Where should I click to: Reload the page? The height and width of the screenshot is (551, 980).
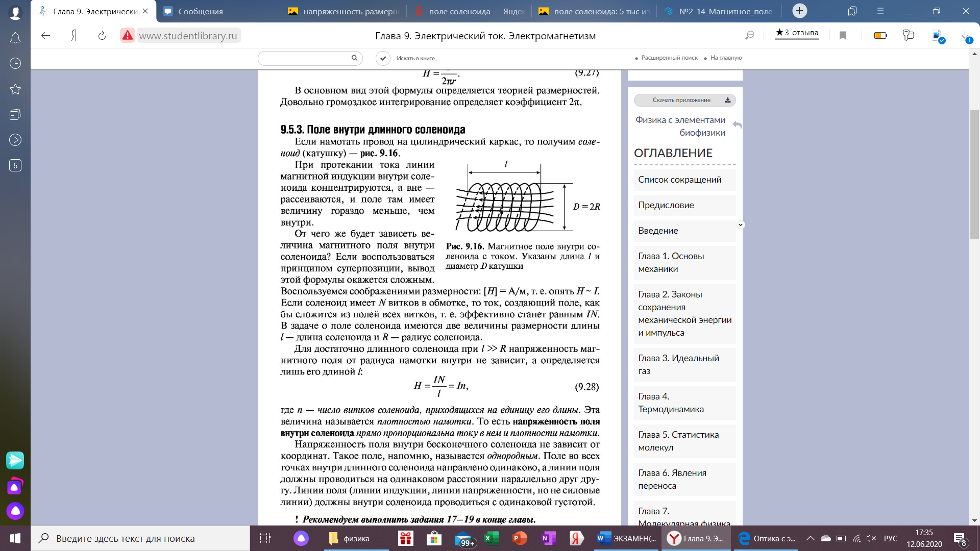click(x=102, y=35)
